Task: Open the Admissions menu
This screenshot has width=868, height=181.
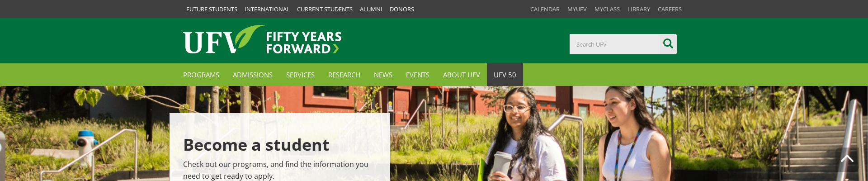Action: 253,75
